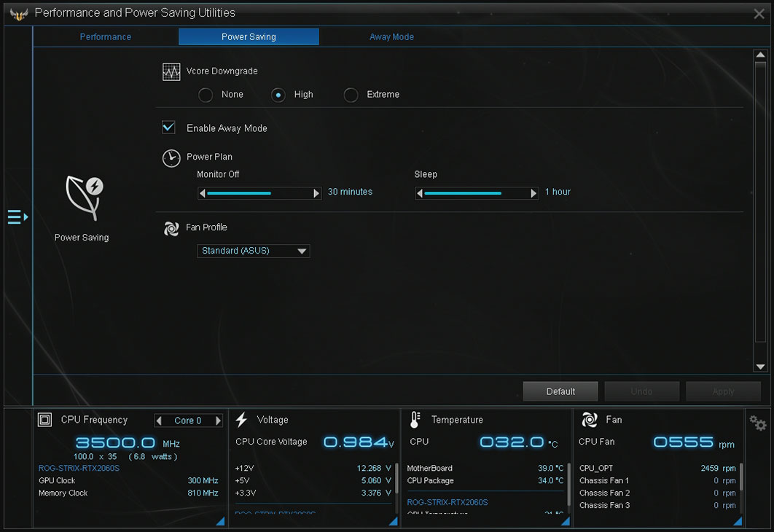Click the CPU_OPT fan row
Screen dimensions: 774x532
click(x=657, y=469)
